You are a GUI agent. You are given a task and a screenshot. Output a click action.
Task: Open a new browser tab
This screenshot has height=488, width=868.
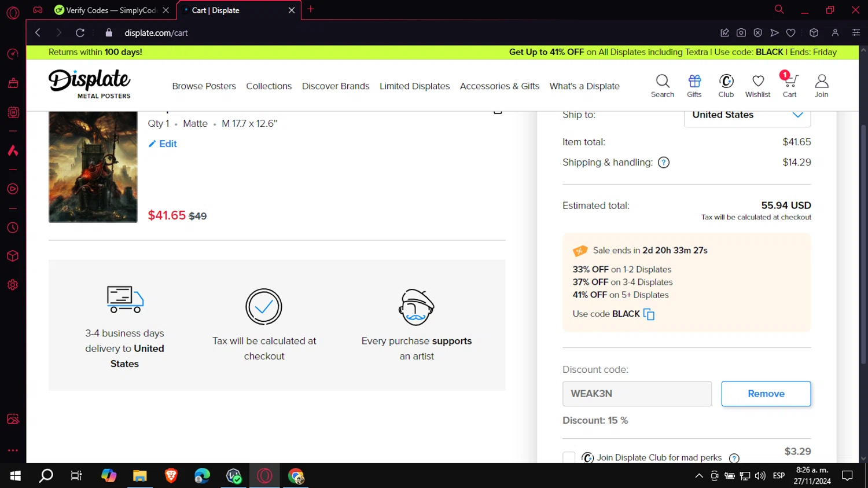coord(311,9)
